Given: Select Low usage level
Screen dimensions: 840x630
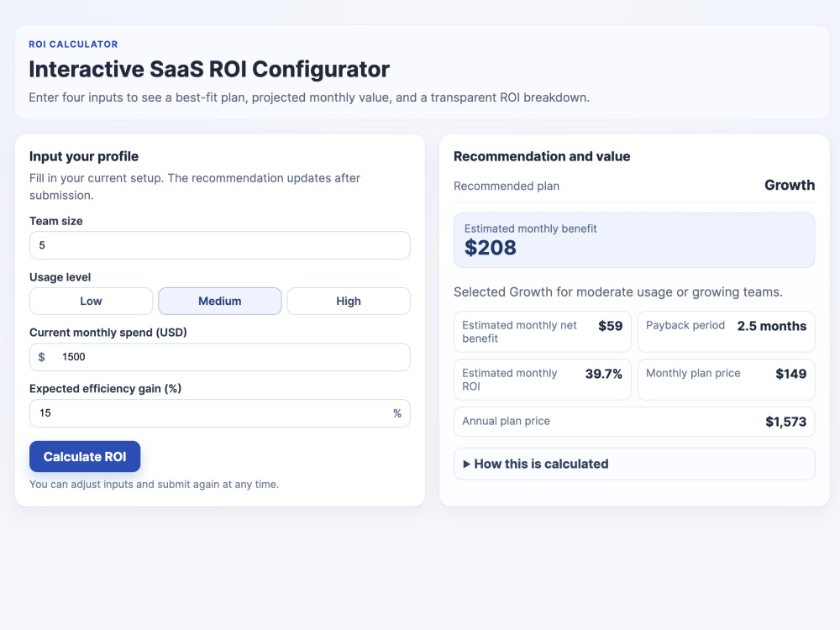Looking at the screenshot, I should [91, 301].
